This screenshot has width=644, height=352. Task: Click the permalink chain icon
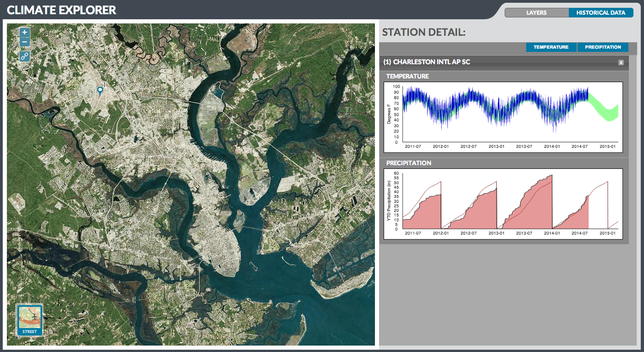(25, 56)
